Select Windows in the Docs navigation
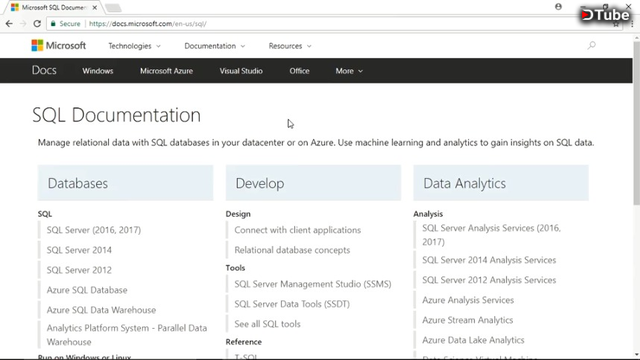 click(x=98, y=71)
